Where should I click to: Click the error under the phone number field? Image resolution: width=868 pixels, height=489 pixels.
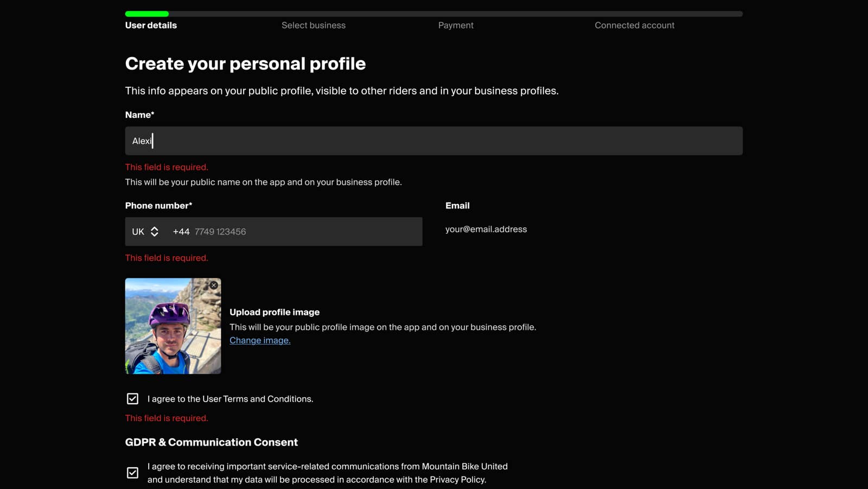[167, 258]
